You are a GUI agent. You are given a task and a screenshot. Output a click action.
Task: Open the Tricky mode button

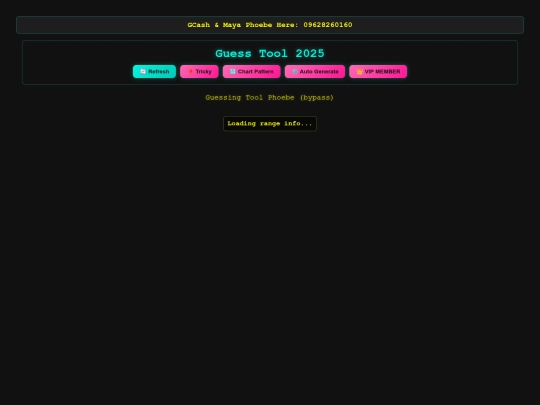(199, 72)
